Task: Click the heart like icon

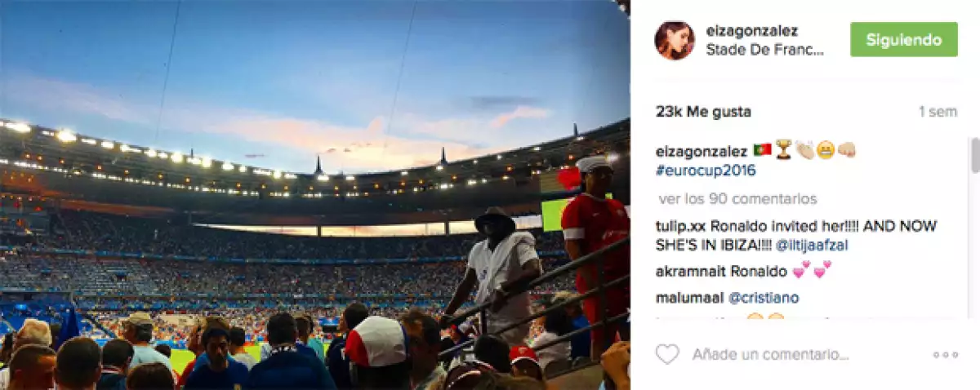Action: [667, 354]
